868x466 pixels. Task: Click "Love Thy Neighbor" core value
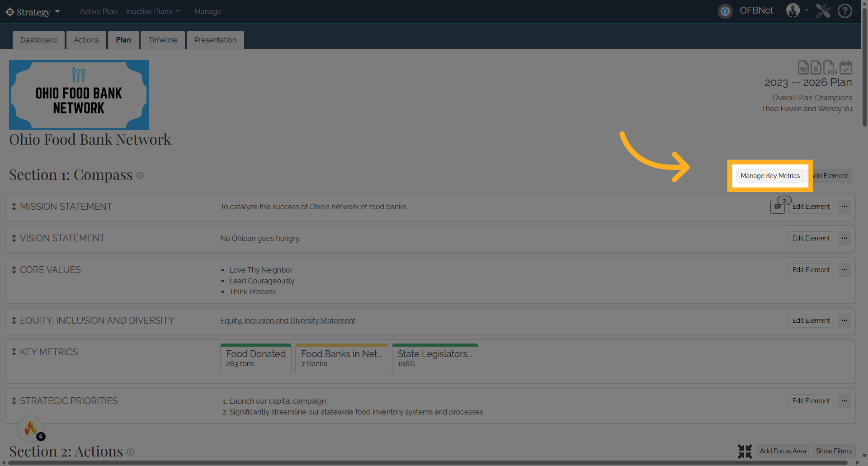[x=261, y=270]
